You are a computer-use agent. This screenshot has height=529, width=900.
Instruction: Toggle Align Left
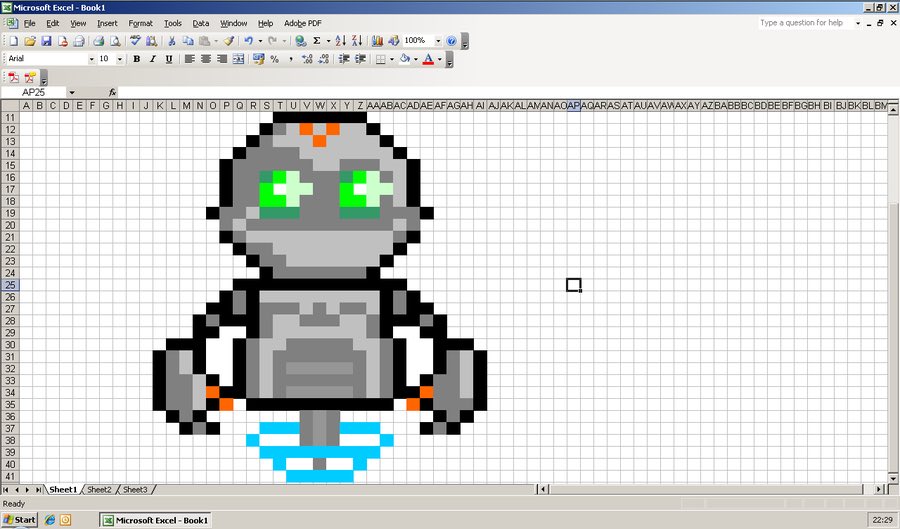tap(189, 59)
